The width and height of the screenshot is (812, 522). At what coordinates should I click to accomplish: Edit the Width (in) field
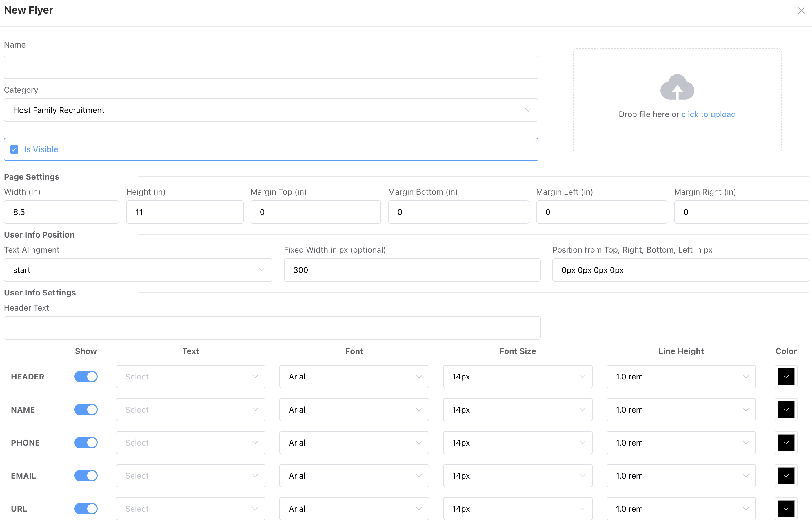[x=61, y=212]
